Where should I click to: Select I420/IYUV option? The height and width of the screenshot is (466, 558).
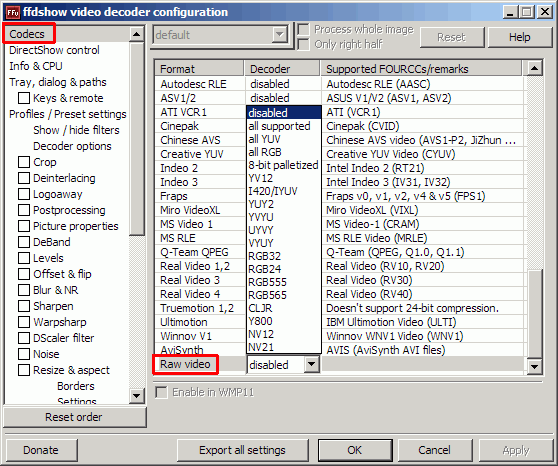284,191
